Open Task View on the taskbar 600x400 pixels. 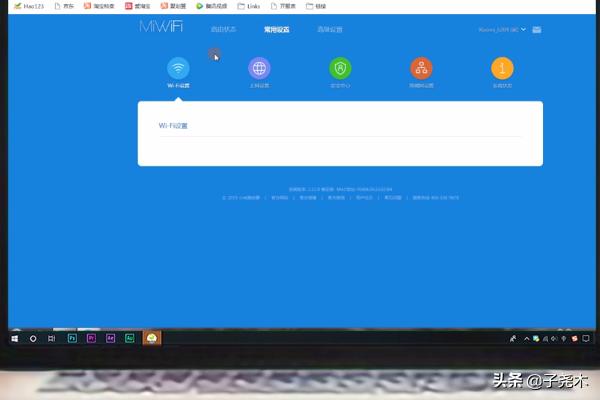[51, 339]
